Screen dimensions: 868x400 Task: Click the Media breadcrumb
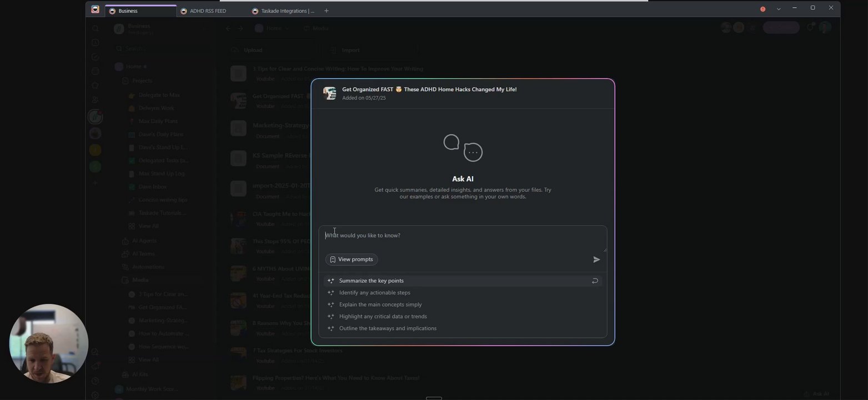[317, 28]
